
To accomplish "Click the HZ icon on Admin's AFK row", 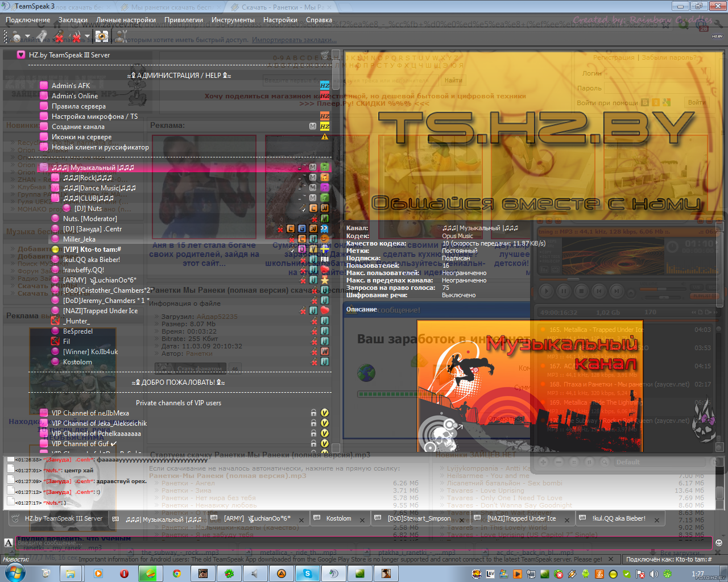I will click(x=324, y=85).
